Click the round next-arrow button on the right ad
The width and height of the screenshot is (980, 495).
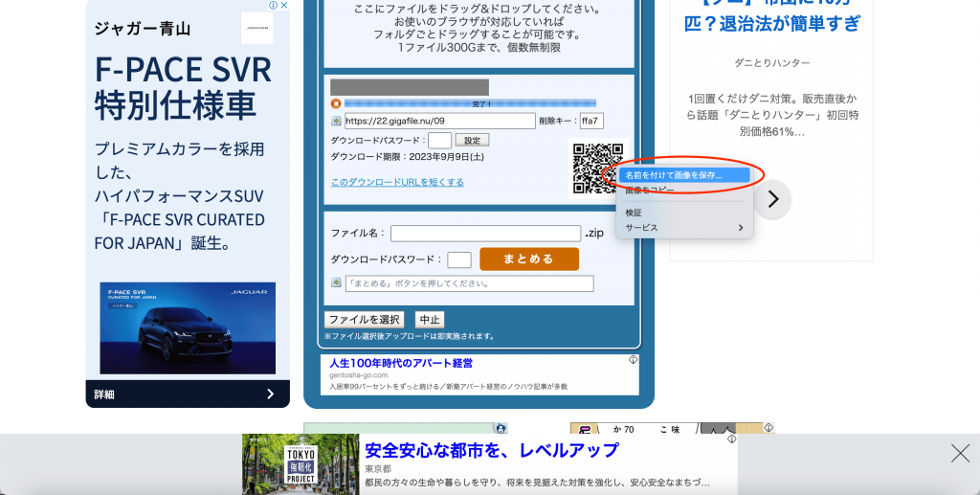pos(772,199)
